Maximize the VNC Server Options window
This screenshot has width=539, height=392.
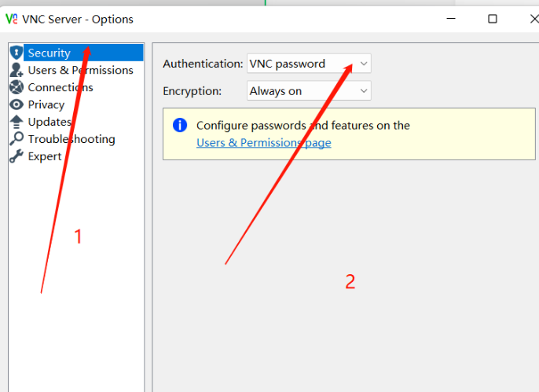[492, 19]
